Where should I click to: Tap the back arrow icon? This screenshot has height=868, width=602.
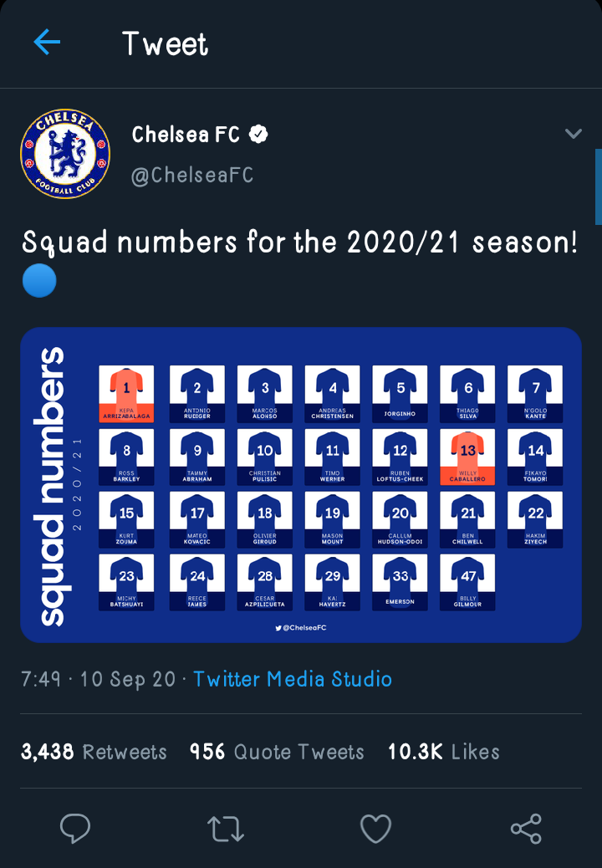pyautogui.click(x=47, y=43)
